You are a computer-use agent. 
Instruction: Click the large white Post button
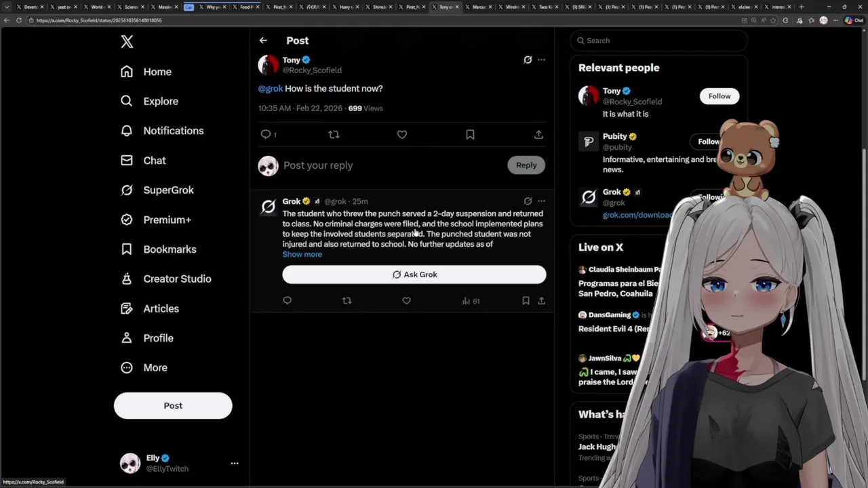click(x=173, y=405)
